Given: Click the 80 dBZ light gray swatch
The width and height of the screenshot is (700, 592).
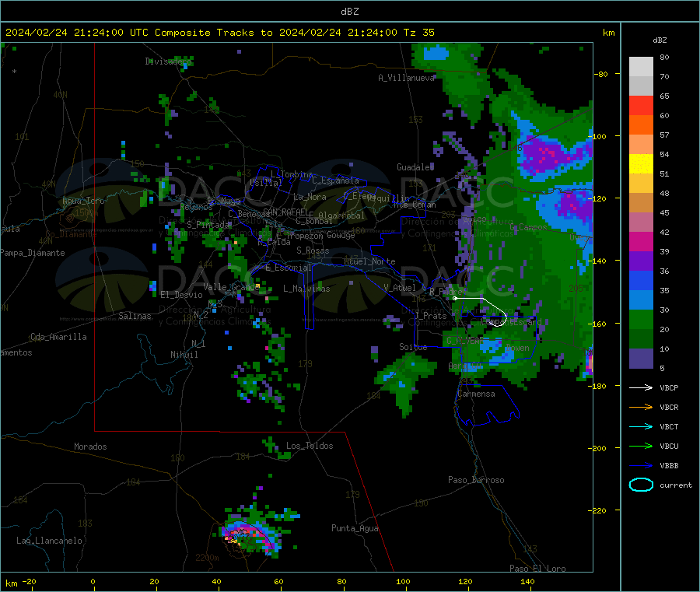Looking at the screenshot, I should [641, 67].
